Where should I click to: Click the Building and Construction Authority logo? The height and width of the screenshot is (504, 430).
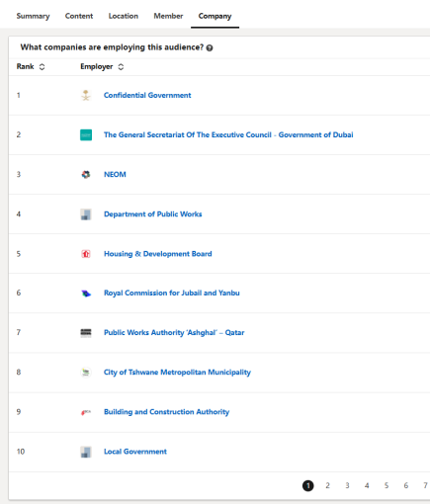click(86, 412)
